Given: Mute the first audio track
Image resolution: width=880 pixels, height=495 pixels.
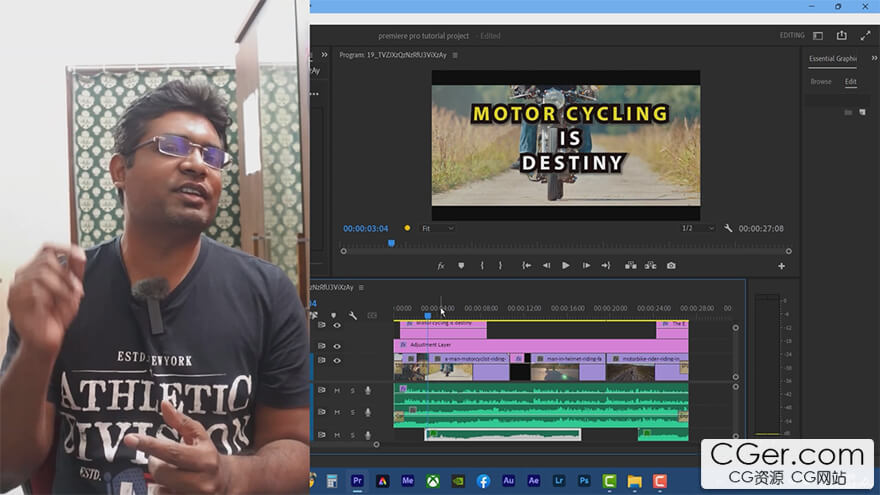Looking at the screenshot, I should (x=337, y=391).
